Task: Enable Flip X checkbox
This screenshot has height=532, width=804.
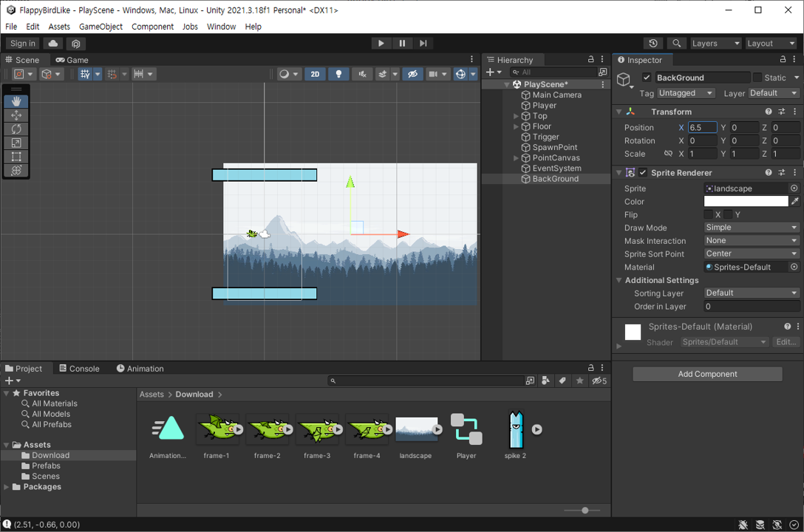Action: [x=708, y=214]
